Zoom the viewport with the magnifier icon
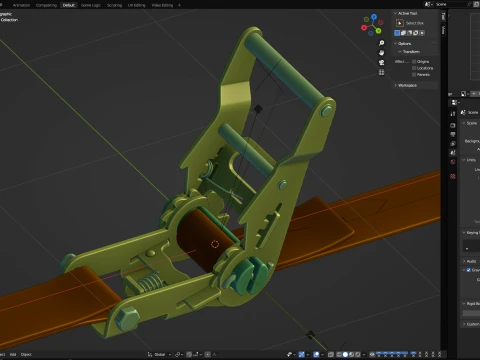480x360 pixels. point(381,43)
